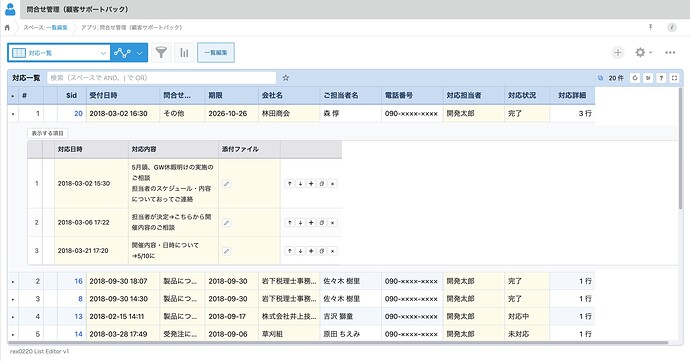Expand row 3 with Sid 8
Screen dimensions: 690x361
(13, 299)
